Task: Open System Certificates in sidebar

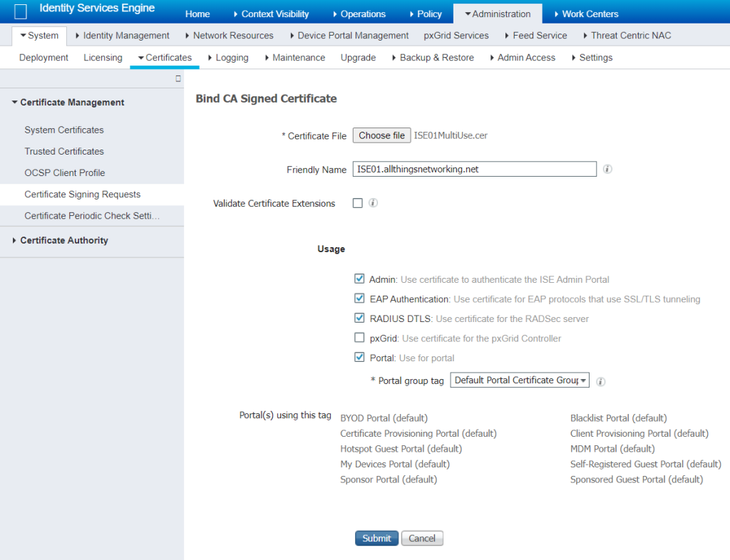Action: 64,130
